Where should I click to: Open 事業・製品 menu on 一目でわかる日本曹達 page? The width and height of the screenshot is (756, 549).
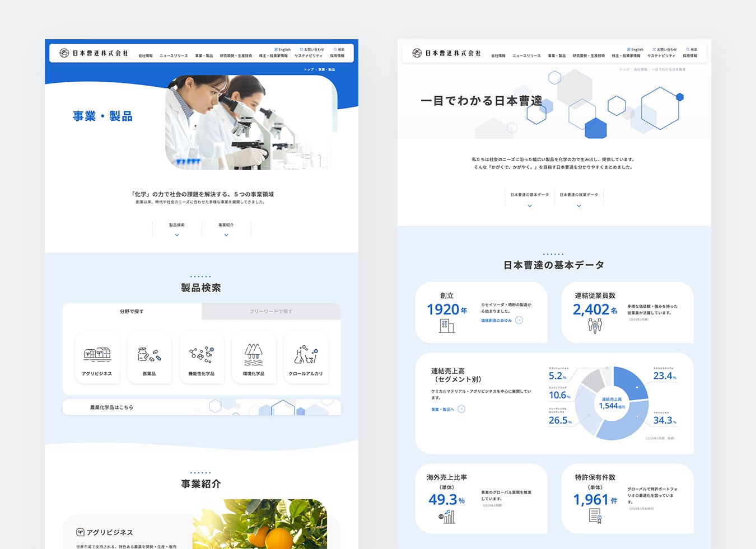click(557, 56)
